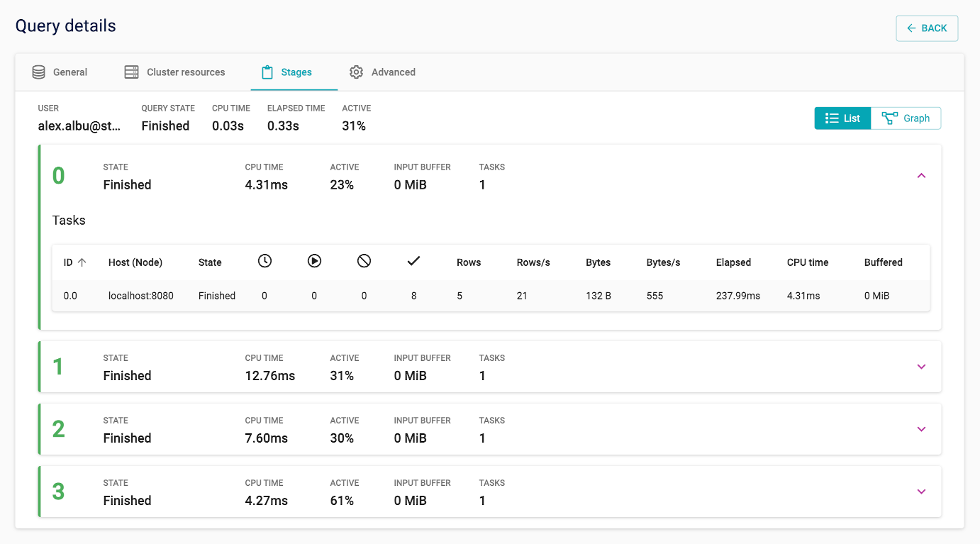Click the BACK button
The width and height of the screenshot is (980, 544).
pyautogui.click(x=927, y=28)
